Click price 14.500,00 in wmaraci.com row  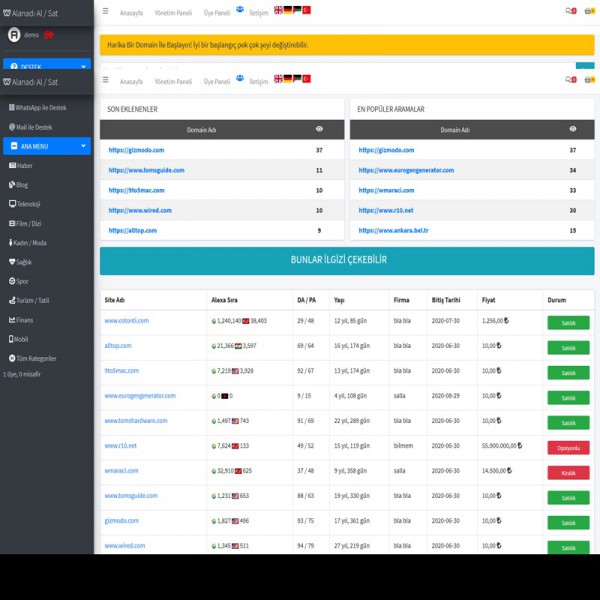pyautogui.click(x=497, y=470)
